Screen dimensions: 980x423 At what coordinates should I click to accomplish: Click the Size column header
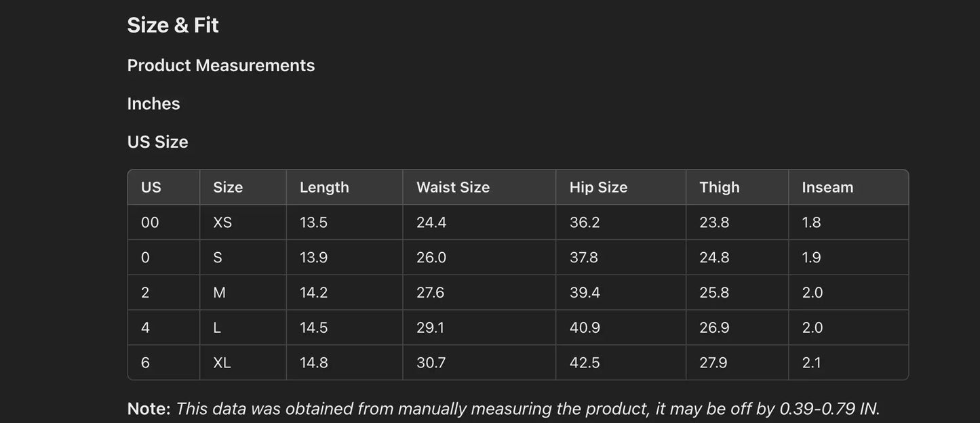coord(228,187)
